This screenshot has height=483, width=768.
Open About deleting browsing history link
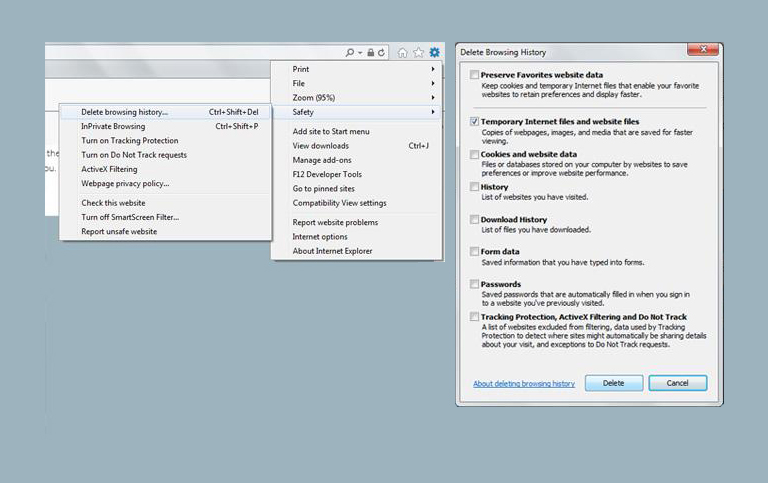click(524, 383)
